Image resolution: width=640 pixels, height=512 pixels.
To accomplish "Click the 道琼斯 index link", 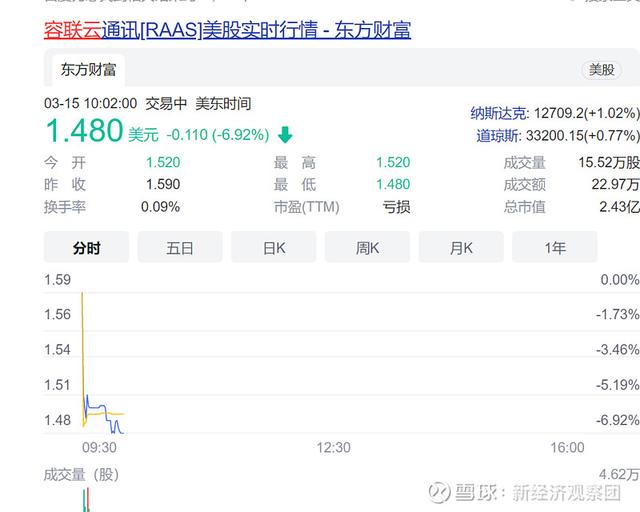I will (x=498, y=136).
